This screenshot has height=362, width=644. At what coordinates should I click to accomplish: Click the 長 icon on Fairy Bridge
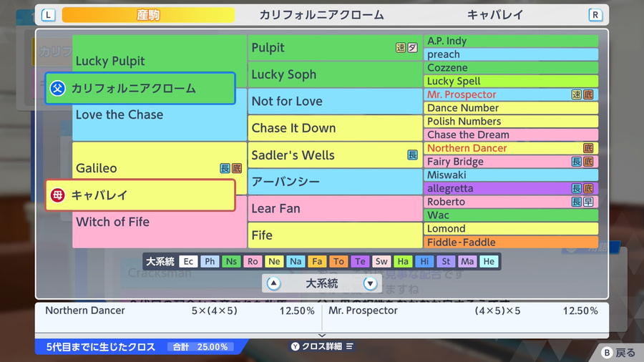click(576, 162)
